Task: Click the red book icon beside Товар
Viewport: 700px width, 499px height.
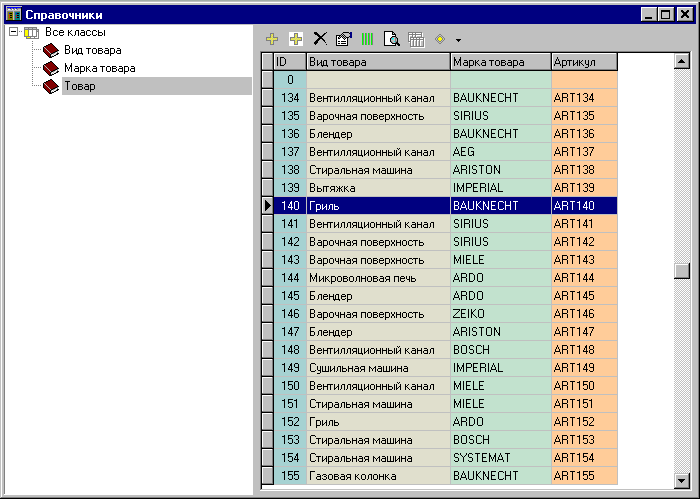Action: tap(51, 86)
